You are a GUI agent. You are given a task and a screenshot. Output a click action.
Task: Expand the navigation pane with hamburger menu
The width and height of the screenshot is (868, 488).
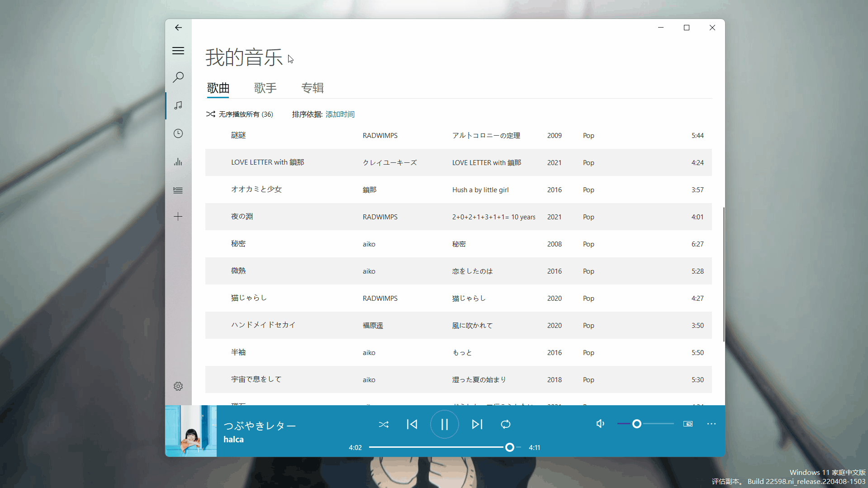pyautogui.click(x=178, y=50)
